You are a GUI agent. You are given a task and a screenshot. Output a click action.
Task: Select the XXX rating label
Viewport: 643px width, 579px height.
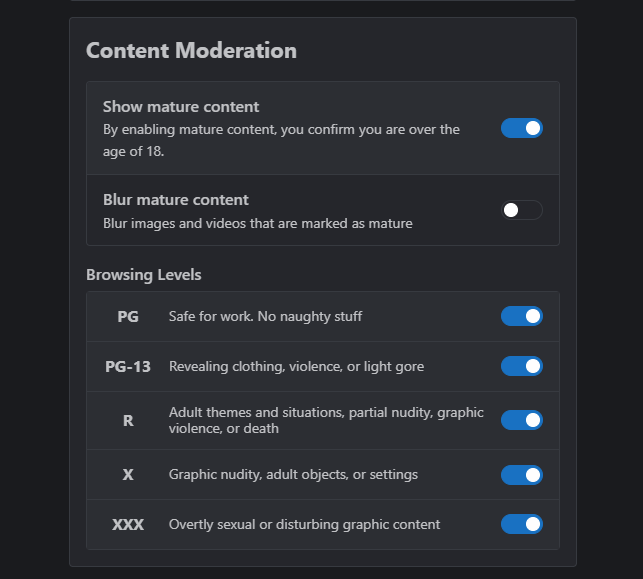click(128, 524)
